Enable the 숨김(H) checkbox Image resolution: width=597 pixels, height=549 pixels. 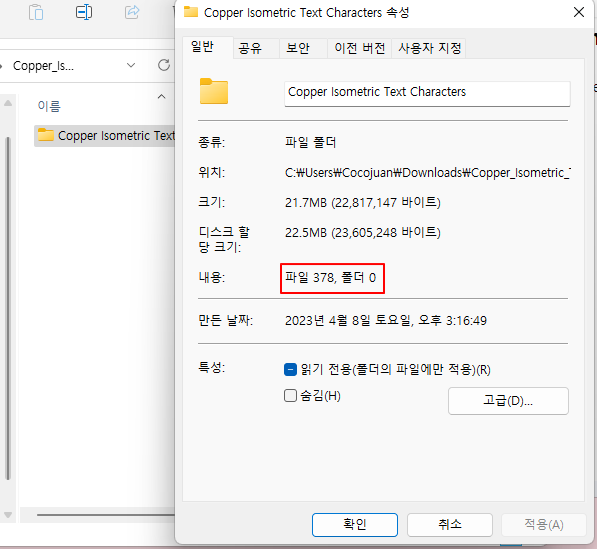tap(290, 396)
